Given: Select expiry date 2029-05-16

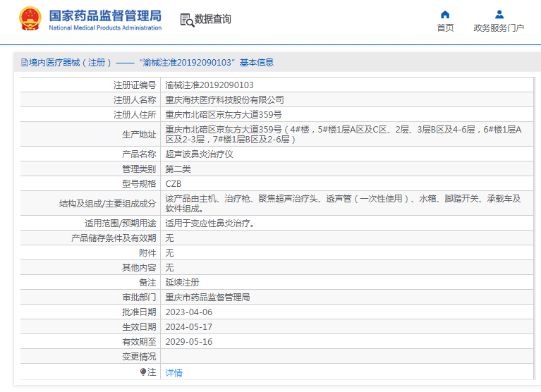Looking at the screenshot, I should click(x=189, y=342).
